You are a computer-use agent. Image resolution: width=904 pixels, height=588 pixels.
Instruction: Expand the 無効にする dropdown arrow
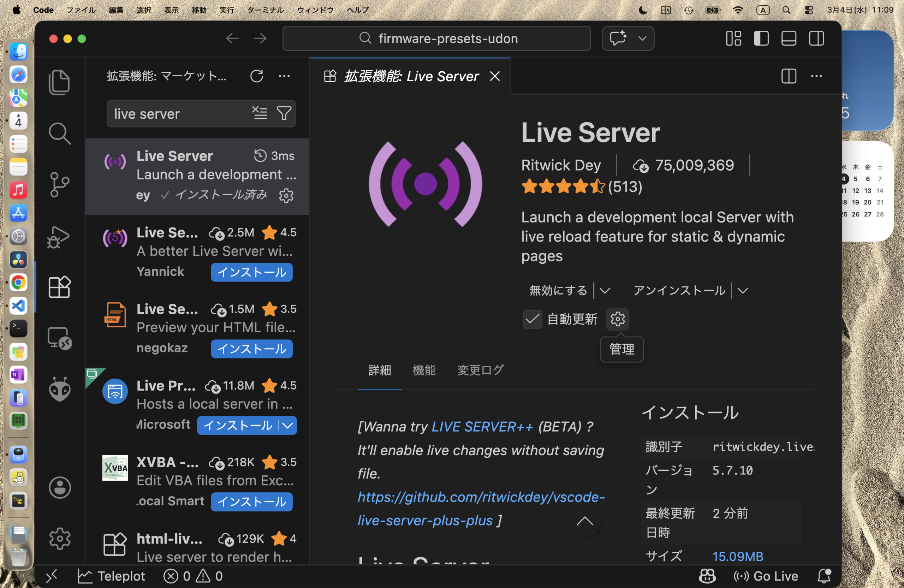tap(605, 291)
